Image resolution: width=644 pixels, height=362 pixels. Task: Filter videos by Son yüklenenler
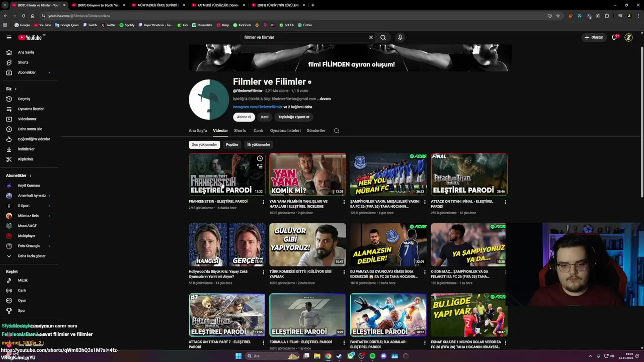tap(204, 145)
